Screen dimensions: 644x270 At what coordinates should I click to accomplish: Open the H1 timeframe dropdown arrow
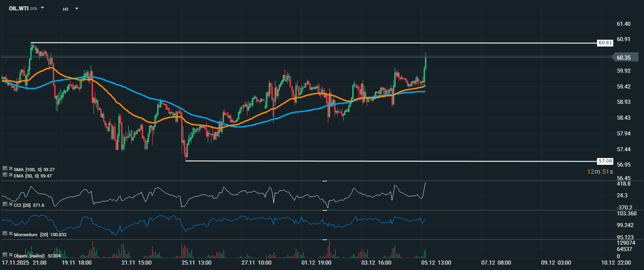76,9
